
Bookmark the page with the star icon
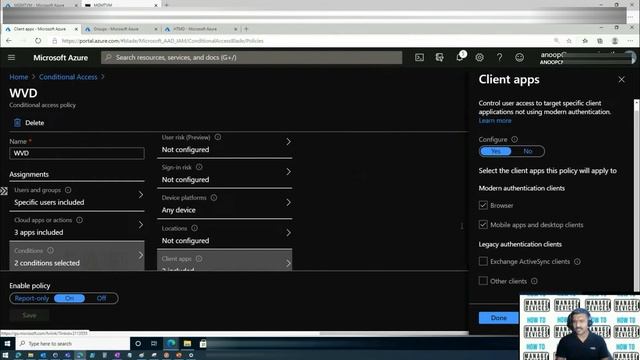(x=569, y=41)
